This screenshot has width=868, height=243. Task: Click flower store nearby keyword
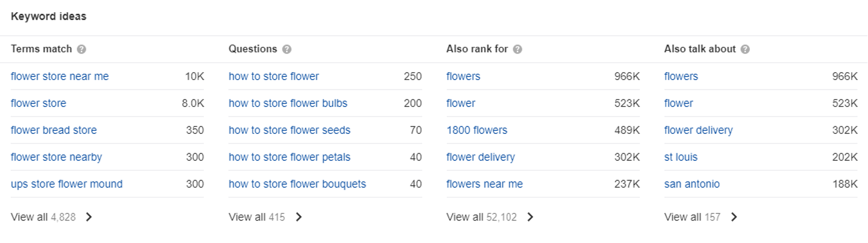tap(56, 157)
